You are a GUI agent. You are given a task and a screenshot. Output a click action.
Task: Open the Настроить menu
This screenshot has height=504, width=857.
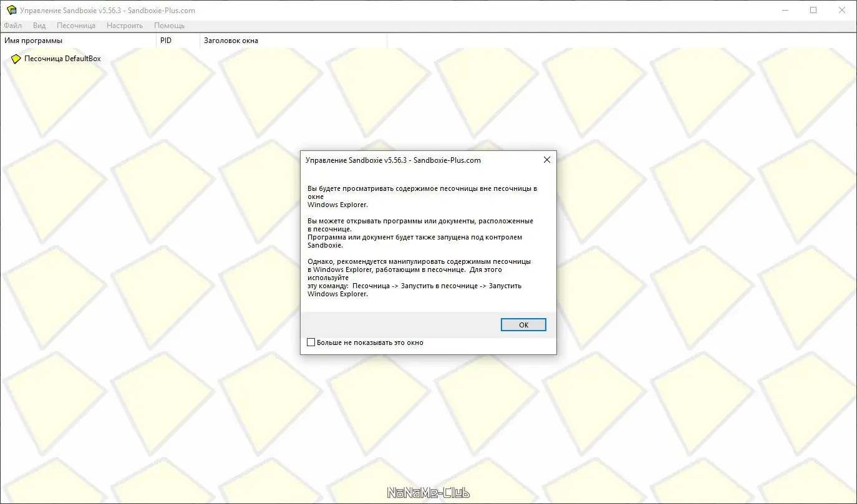click(x=125, y=26)
